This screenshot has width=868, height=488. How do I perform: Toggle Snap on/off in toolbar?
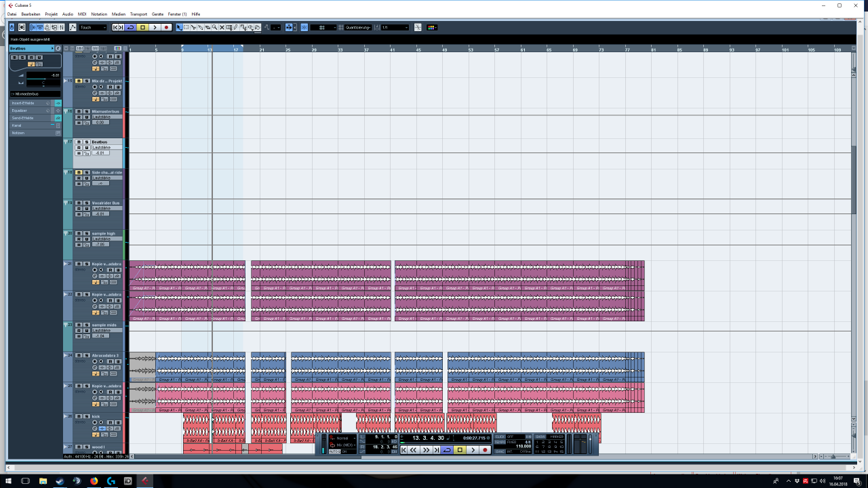point(304,27)
